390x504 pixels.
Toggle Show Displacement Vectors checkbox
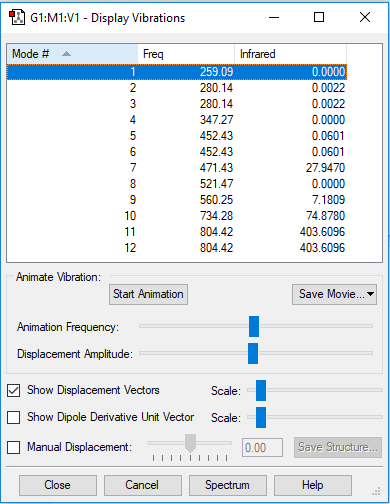[14, 390]
